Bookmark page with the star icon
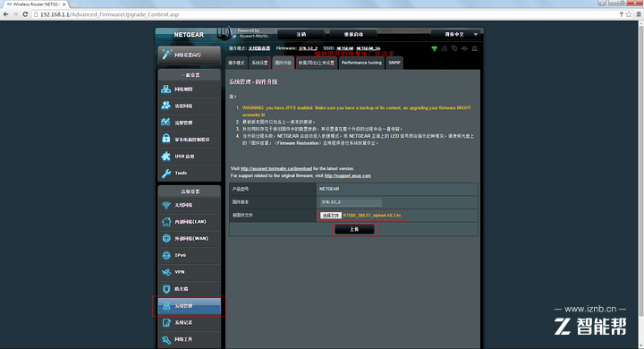 [629, 14]
